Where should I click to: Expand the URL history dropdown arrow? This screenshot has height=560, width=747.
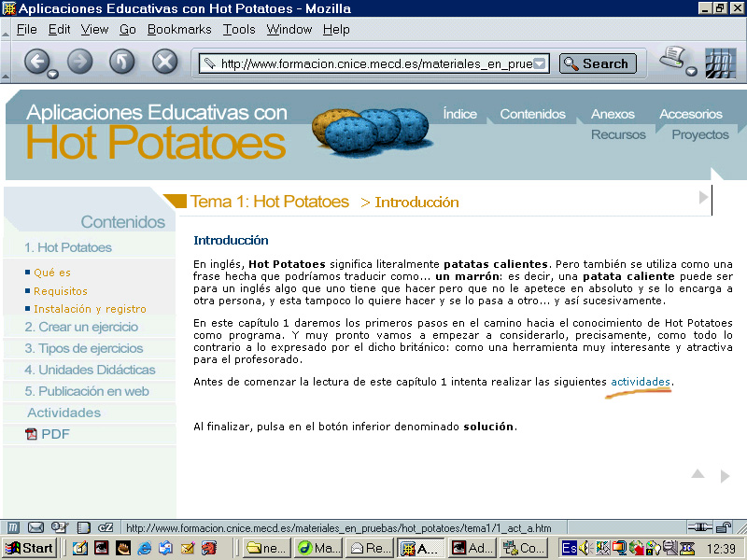point(540,63)
